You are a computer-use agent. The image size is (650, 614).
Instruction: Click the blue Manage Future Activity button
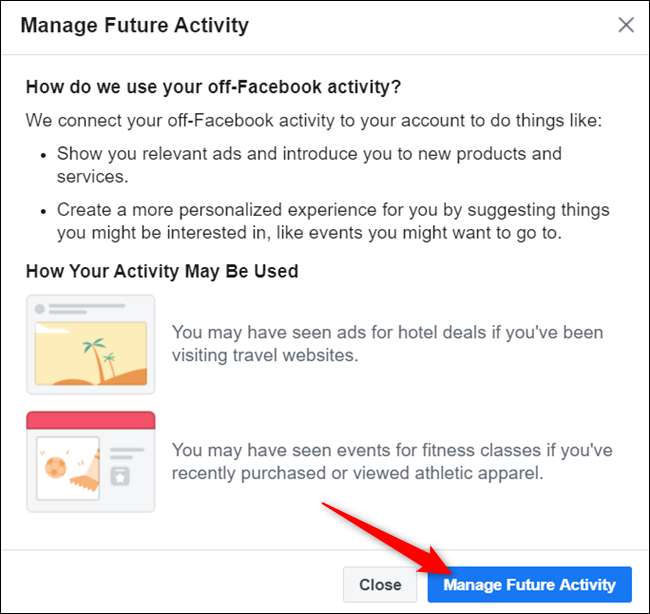coord(530,585)
